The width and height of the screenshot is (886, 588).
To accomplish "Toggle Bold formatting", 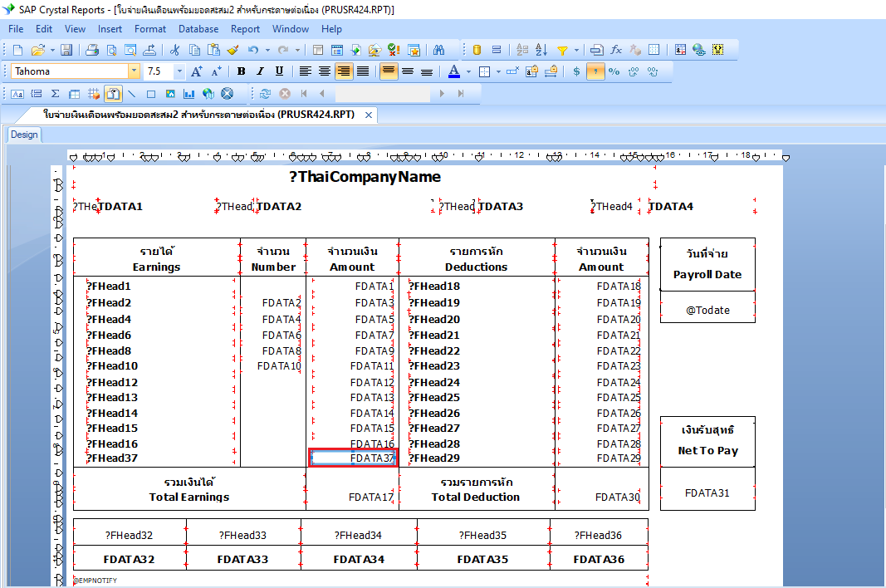I will point(241,71).
